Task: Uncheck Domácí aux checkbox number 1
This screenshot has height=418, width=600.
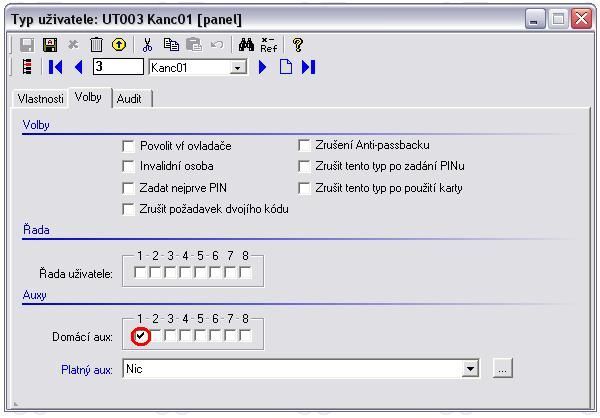Action: tap(141, 336)
